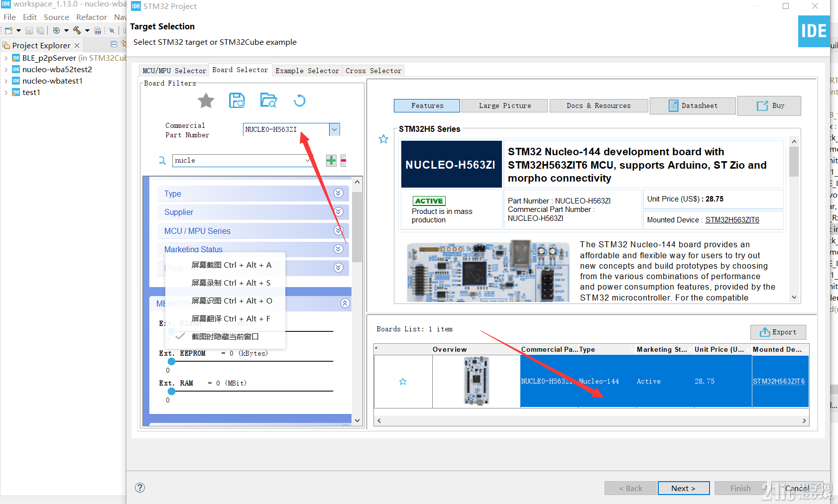Click the save search floppy icon in Board Filters
The width and height of the screenshot is (838, 504).
tap(237, 101)
